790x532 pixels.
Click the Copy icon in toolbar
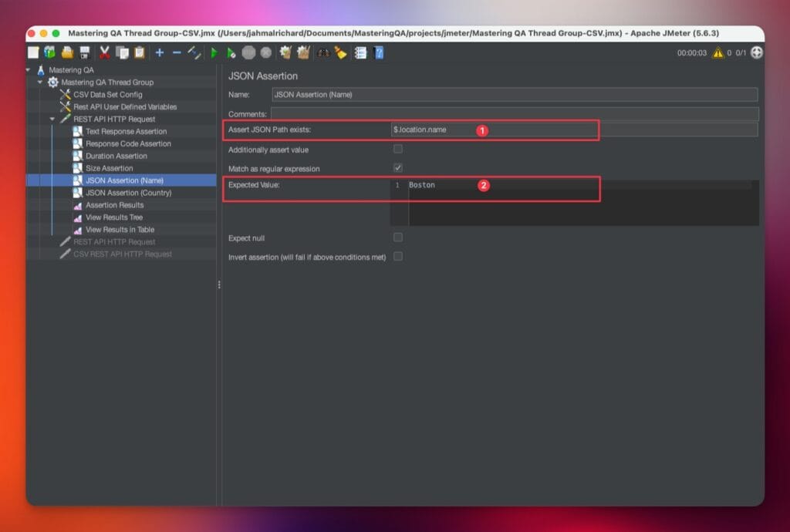[x=122, y=52]
